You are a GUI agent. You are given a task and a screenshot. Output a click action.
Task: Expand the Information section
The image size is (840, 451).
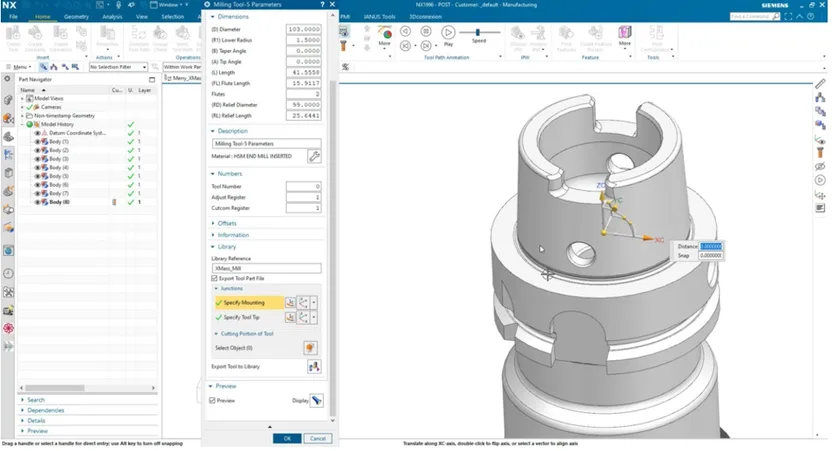213,235
